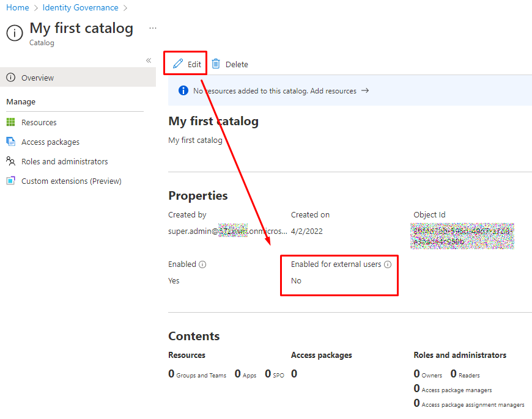Select Overview in the left menu
The height and width of the screenshot is (419, 532).
[37, 78]
